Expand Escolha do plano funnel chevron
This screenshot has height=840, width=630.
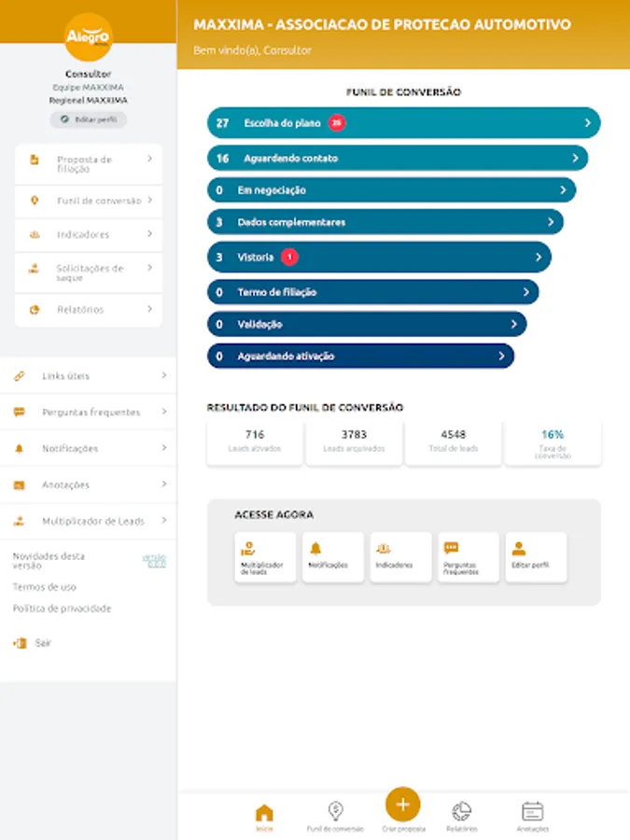tap(588, 122)
